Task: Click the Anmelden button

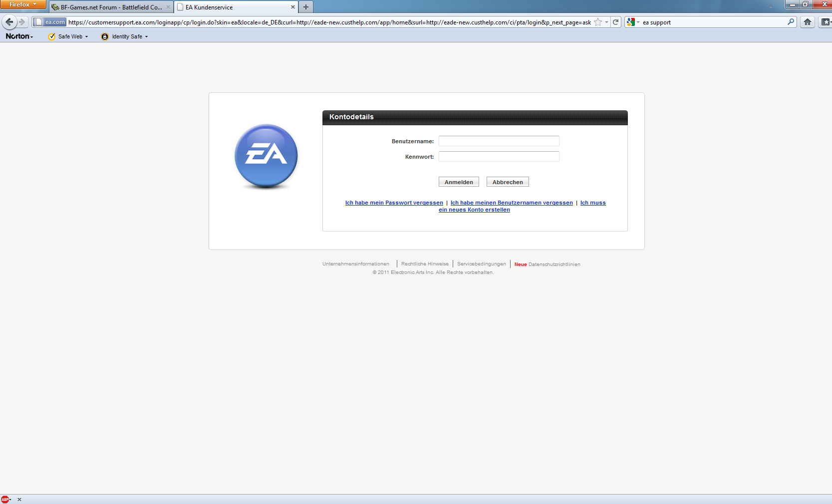Action: click(x=459, y=182)
